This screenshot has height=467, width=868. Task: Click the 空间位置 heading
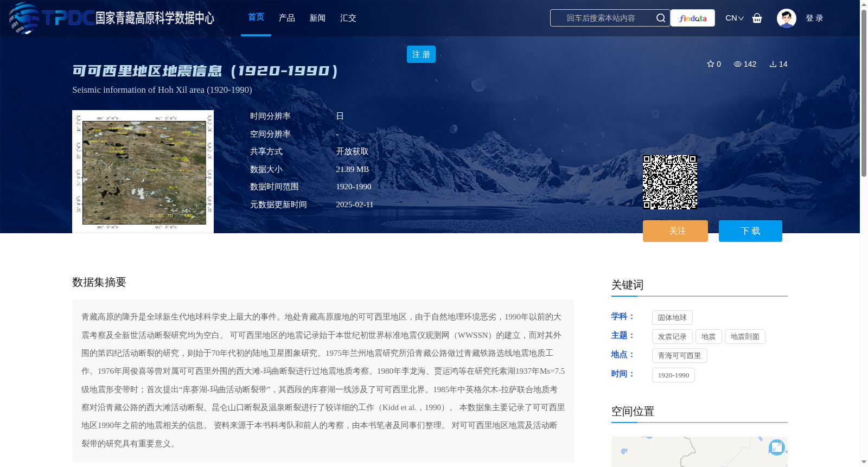coord(633,411)
